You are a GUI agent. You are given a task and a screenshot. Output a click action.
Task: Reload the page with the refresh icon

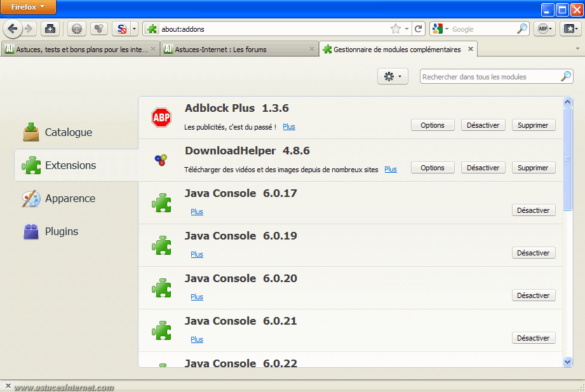point(418,29)
